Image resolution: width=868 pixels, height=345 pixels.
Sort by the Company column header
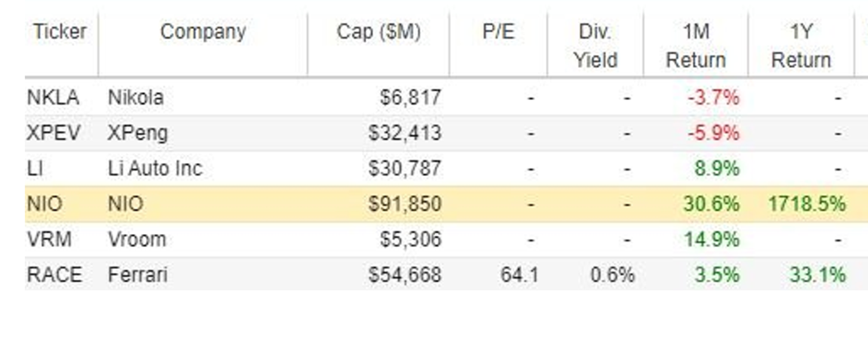[203, 32]
